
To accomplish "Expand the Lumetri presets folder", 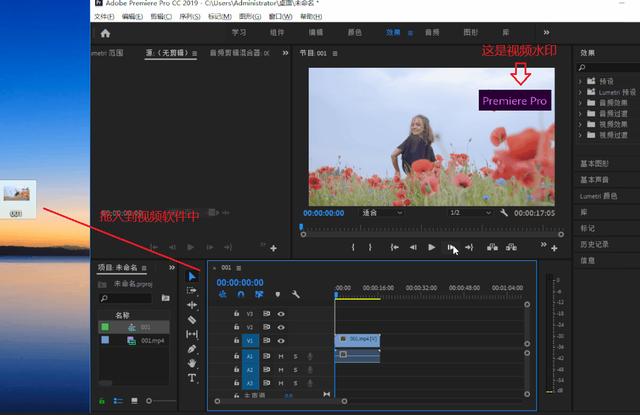I will point(580,92).
